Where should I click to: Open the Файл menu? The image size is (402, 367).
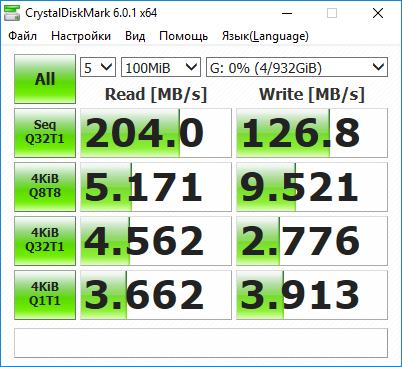[x=23, y=36]
